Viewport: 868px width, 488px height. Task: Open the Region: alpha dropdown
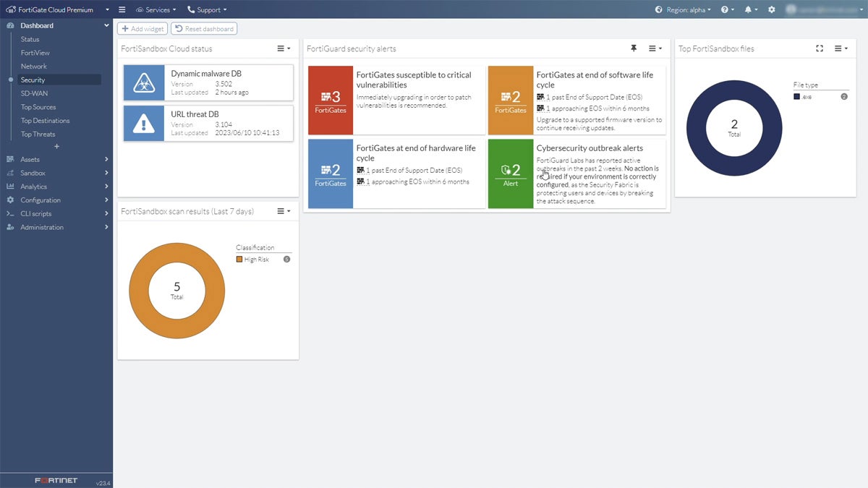(683, 9)
